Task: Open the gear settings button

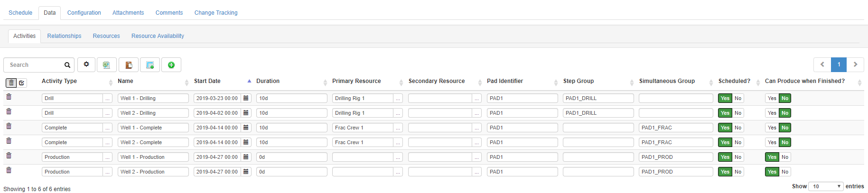Action: click(x=86, y=64)
